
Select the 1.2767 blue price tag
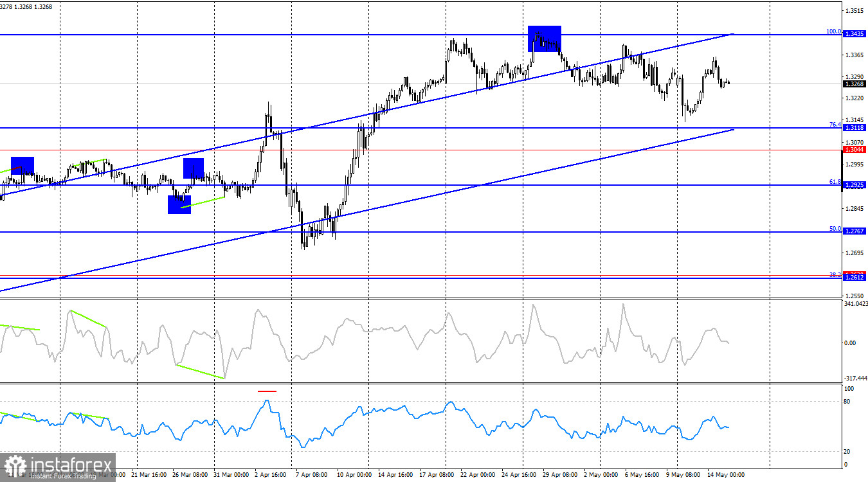click(x=854, y=231)
